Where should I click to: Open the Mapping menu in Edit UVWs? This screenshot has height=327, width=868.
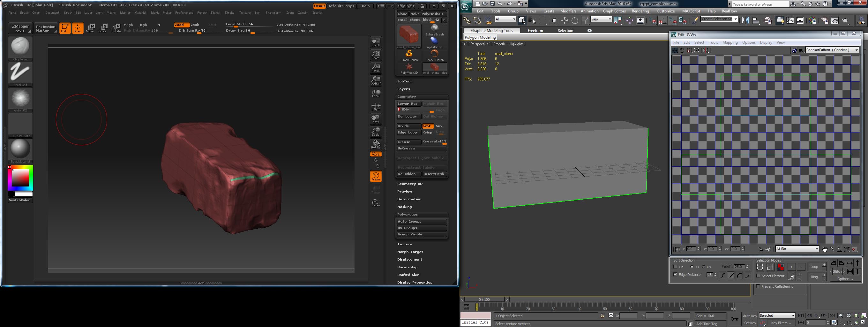[x=730, y=42]
